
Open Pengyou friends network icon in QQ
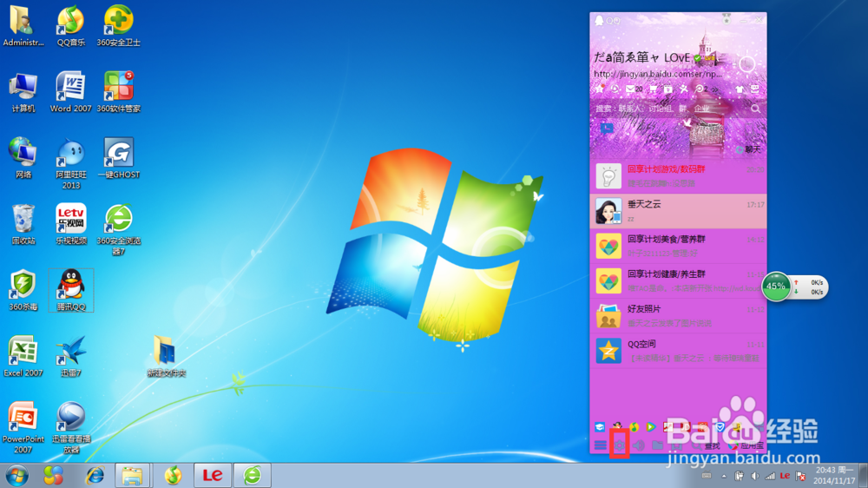[x=684, y=89]
